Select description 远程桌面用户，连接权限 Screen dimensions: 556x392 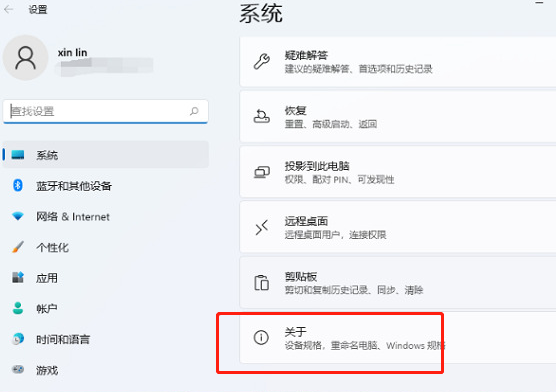point(335,235)
